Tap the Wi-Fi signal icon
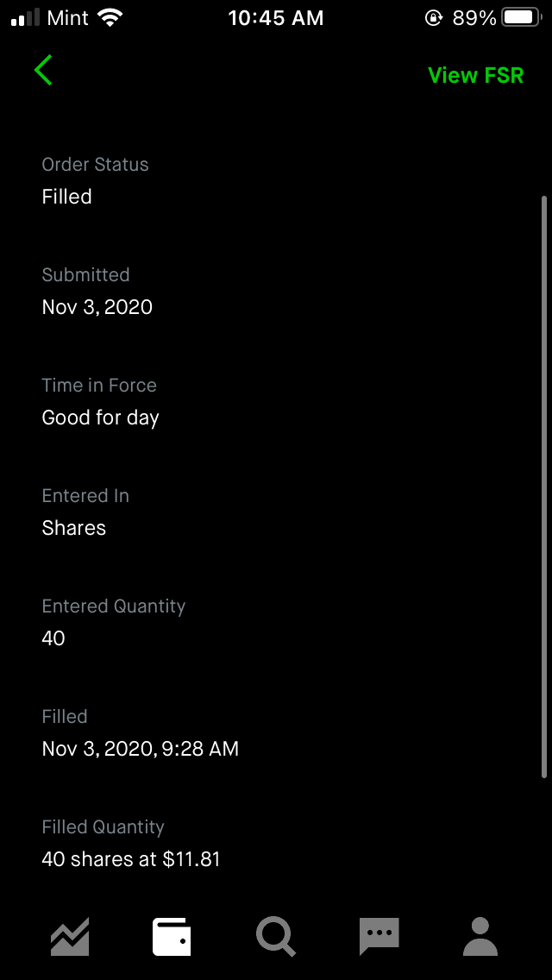Viewport: 552px width, 980px height. pos(110,18)
